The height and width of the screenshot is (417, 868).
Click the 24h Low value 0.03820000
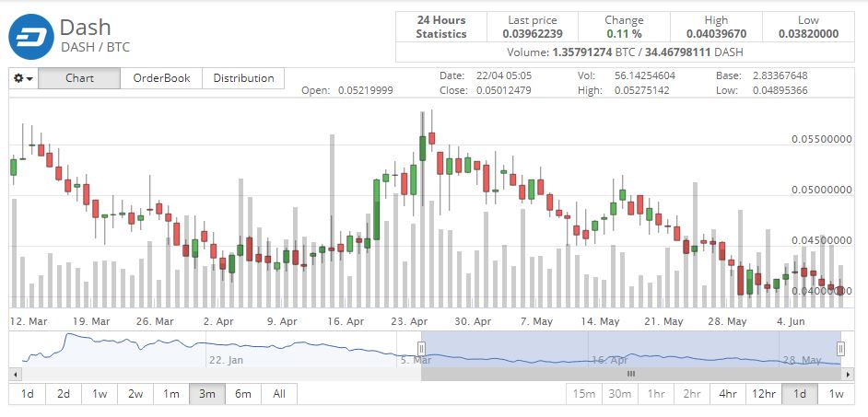(x=808, y=34)
